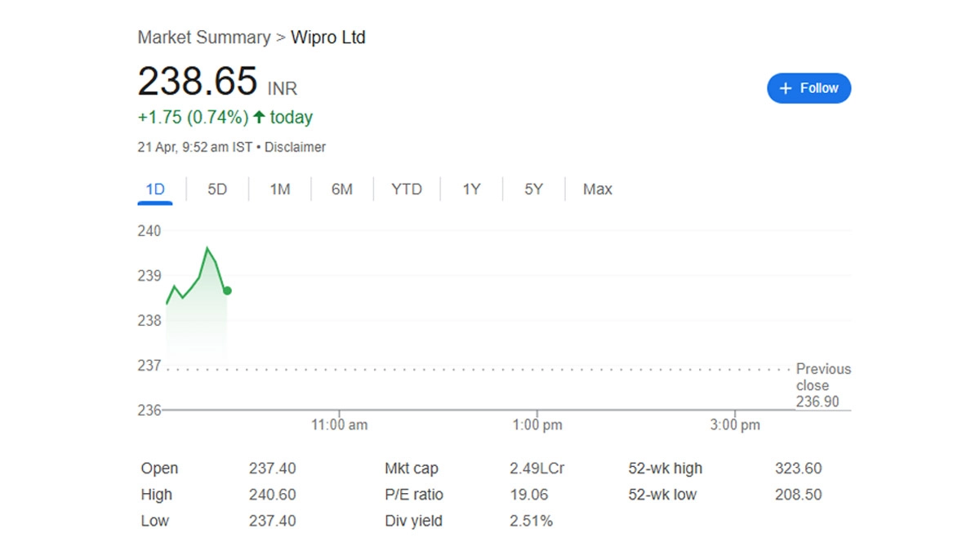Switch to the 1Y chart range
Image resolution: width=980 pixels, height=551 pixels.
click(x=471, y=189)
